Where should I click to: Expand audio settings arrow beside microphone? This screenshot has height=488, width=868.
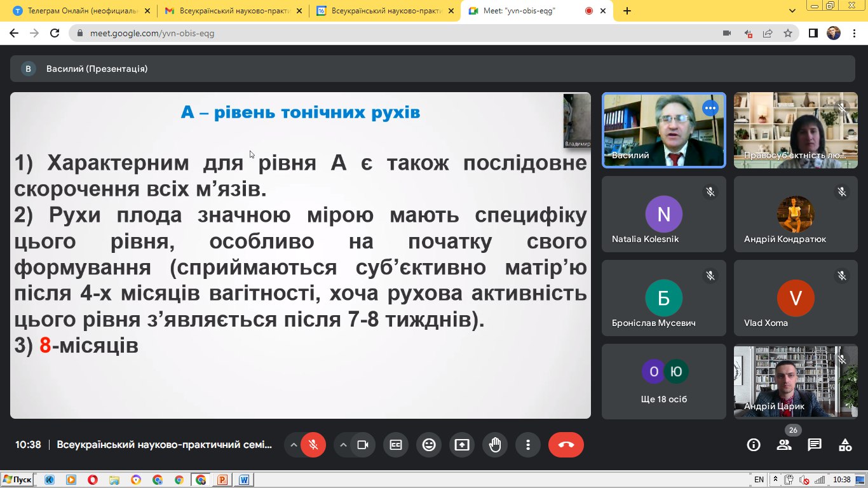[294, 445]
